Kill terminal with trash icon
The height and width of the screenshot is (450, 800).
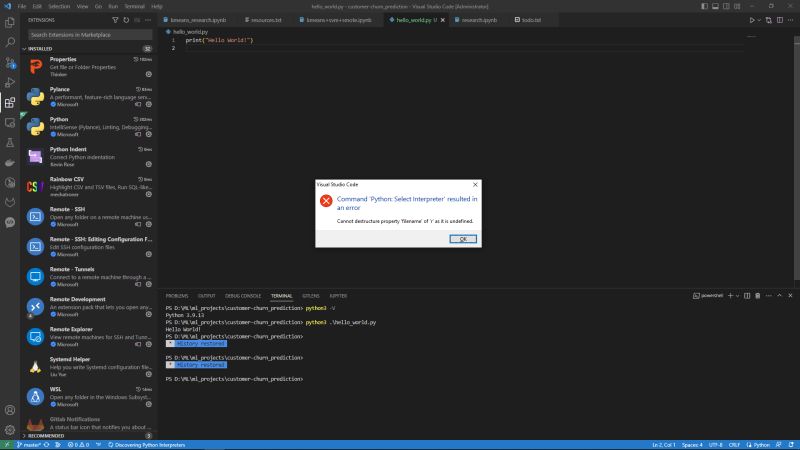[x=758, y=296]
